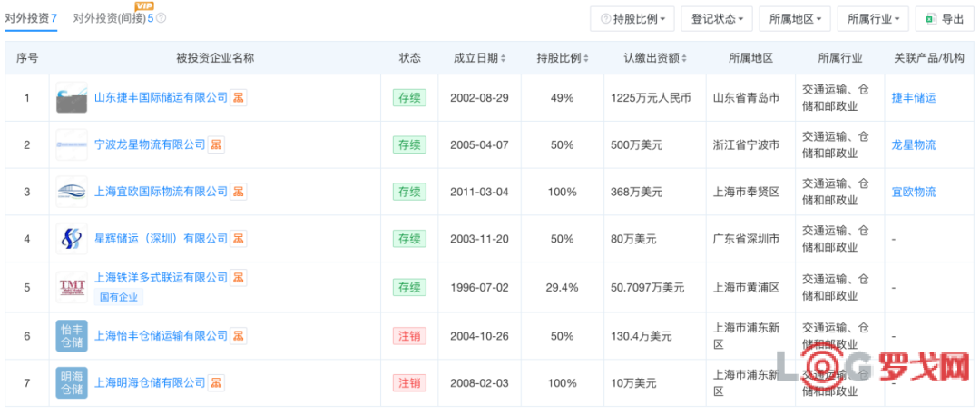980x416 pixels.
Task: Click the help question mark next to 对外投资(间接)
Action: (x=162, y=18)
